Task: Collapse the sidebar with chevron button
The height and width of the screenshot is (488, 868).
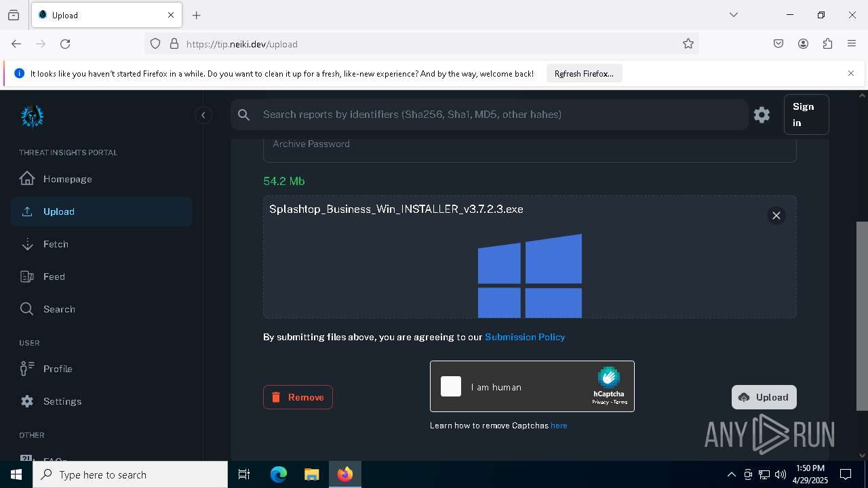Action: point(203,115)
